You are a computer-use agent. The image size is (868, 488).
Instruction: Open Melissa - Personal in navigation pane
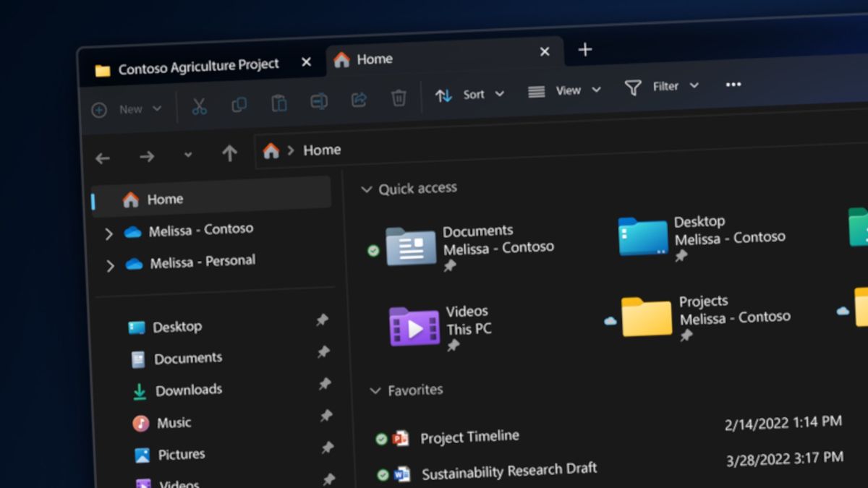(x=203, y=262)
